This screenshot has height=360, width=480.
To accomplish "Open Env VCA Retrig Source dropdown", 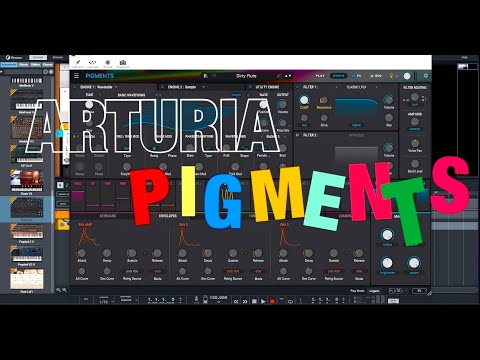I will point(132,271).
